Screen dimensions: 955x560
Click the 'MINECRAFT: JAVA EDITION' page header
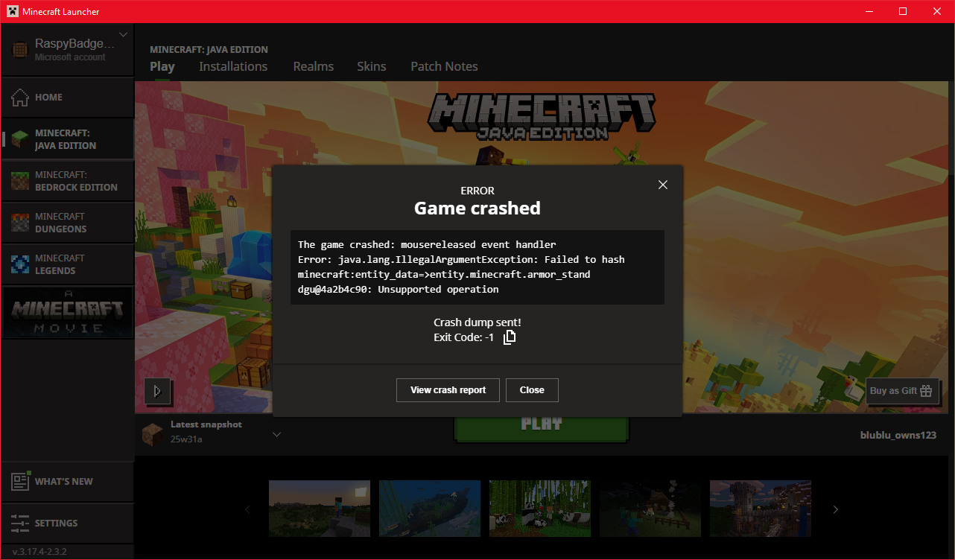[209, 49]
